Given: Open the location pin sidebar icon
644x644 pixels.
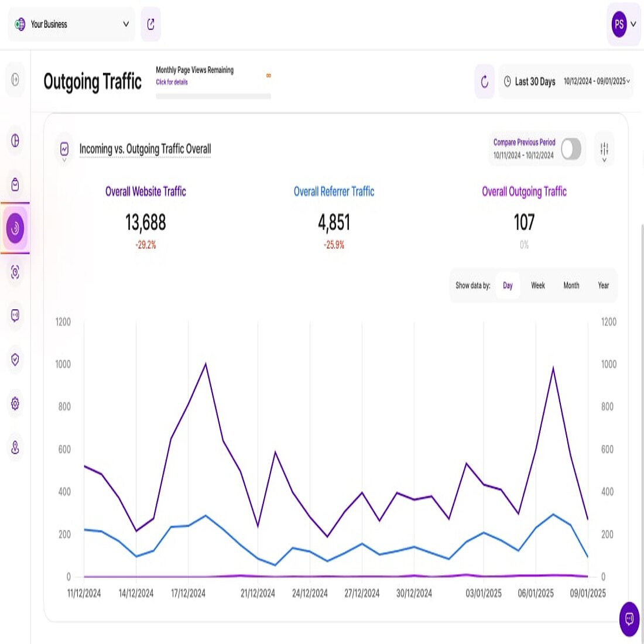Looking at the screenshot, I should pyautogui.click(x=15, y=448).
